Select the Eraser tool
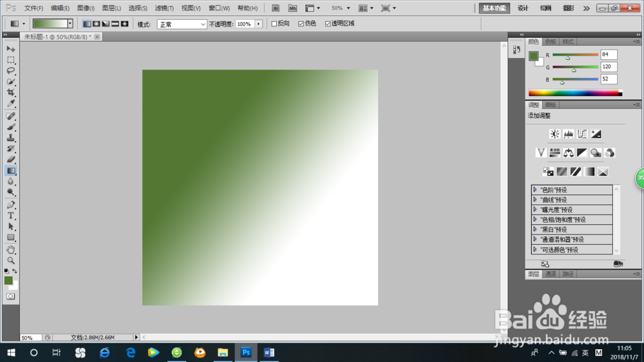 coord(11,160)
